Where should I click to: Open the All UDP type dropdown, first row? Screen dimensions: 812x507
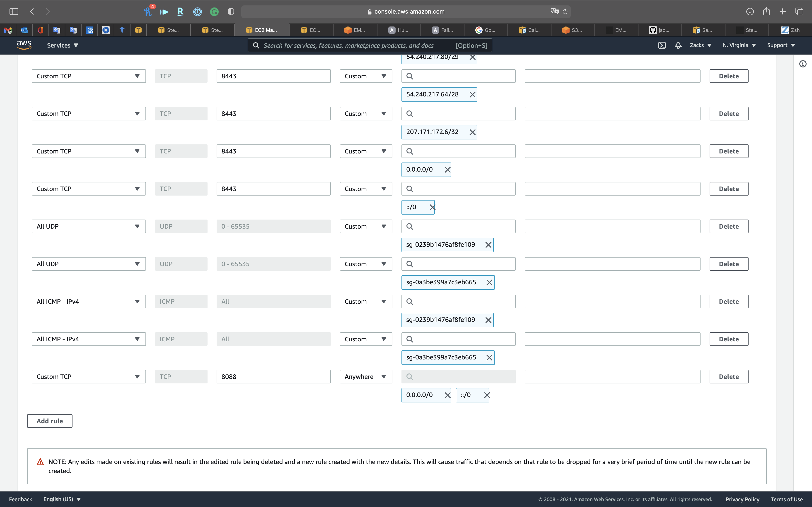[x=89, y=226]
